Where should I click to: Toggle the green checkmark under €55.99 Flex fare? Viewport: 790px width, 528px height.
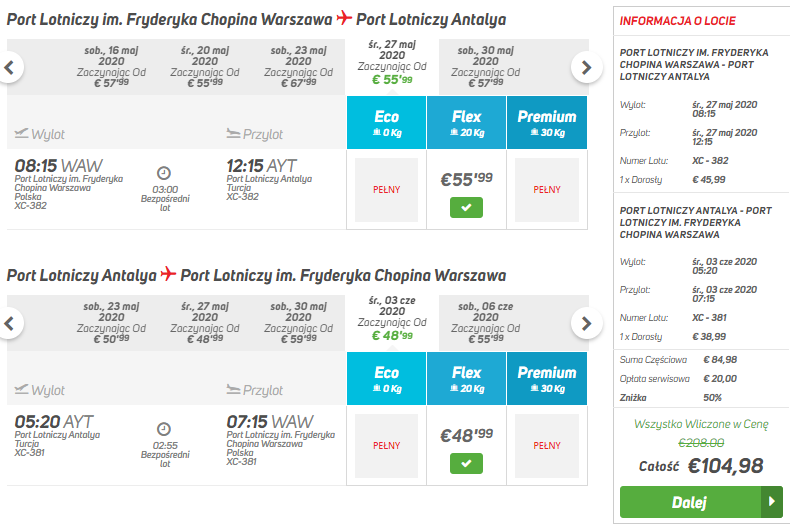(466, 208)
